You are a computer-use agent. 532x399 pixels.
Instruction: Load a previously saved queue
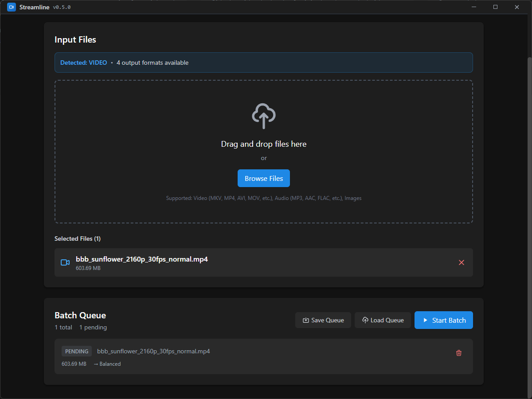pyautogui.click(x=383, y=320)
